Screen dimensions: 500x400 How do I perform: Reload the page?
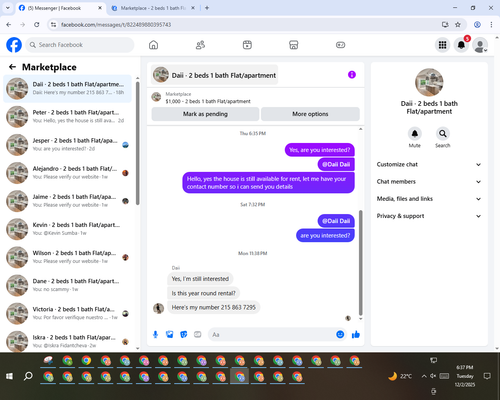[x=37, y=25]
